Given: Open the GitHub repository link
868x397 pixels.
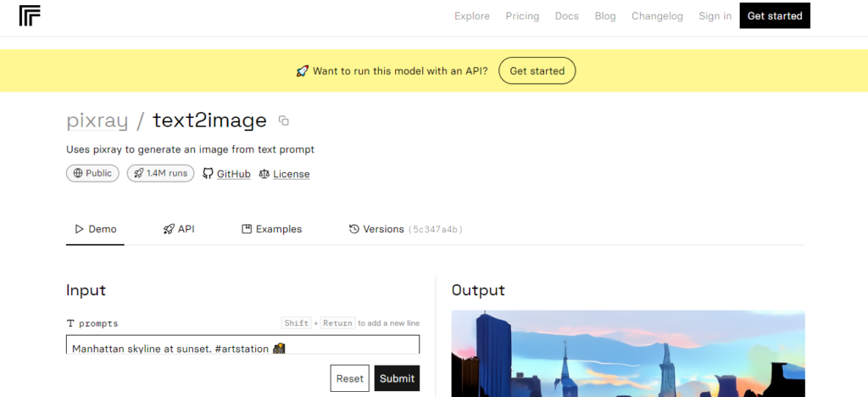Looking at the screenshot, I should coord(226,174).
